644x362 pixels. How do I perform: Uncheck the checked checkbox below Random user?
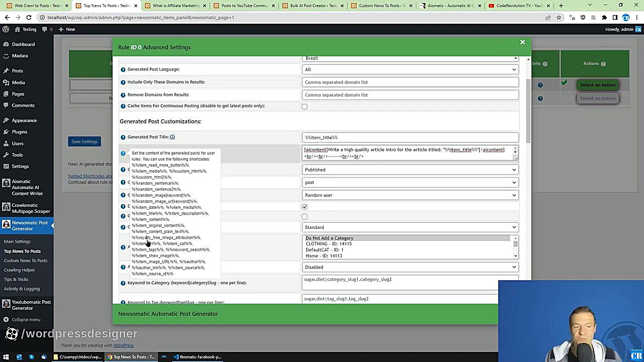[304, 207]
